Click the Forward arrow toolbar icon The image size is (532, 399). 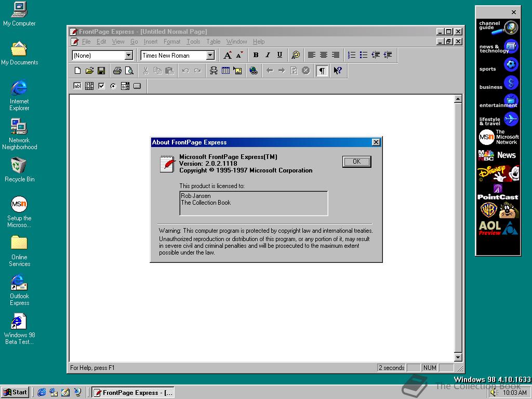click(282, 71)
